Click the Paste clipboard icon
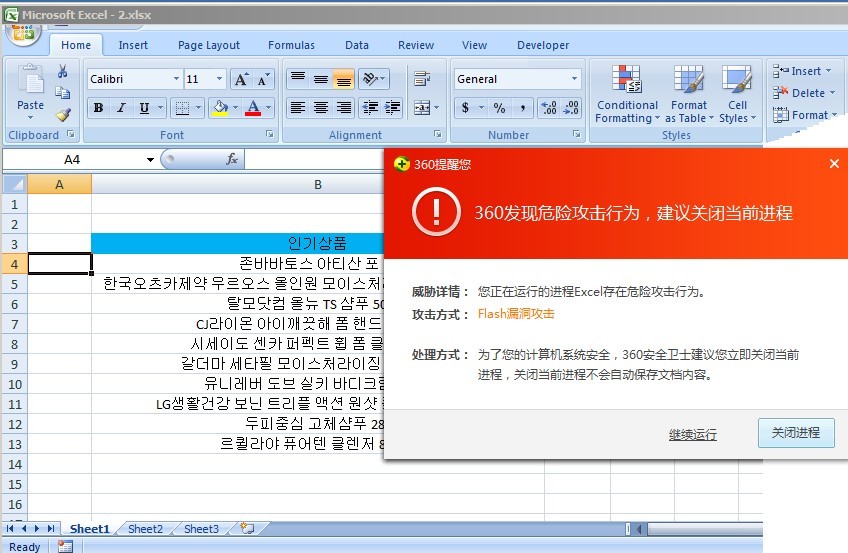 coord(30,81)
